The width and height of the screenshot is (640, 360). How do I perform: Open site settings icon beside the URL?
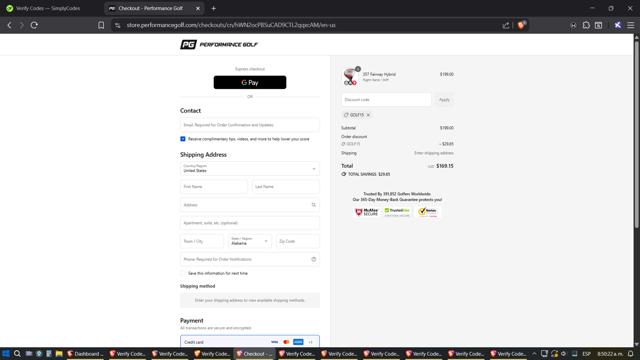tap(118, 25)
